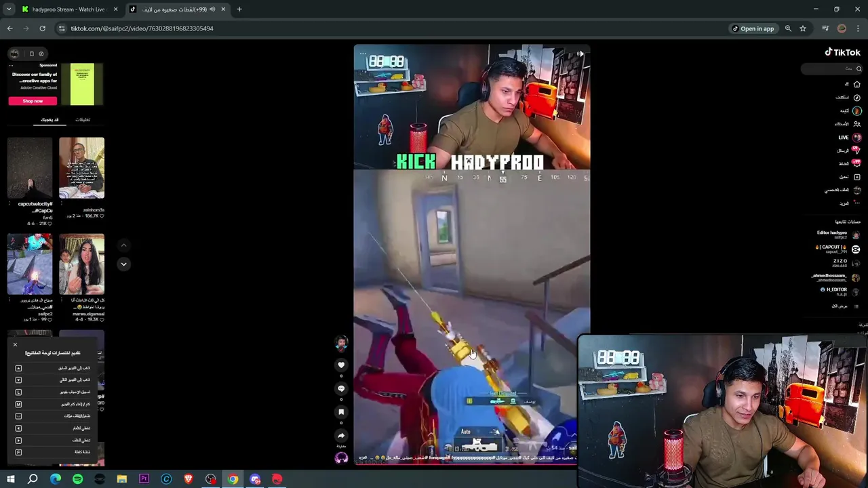Screen dimensions: 868x488
Task: Click the TikTok logo
Action: click(x=842, y=52)
